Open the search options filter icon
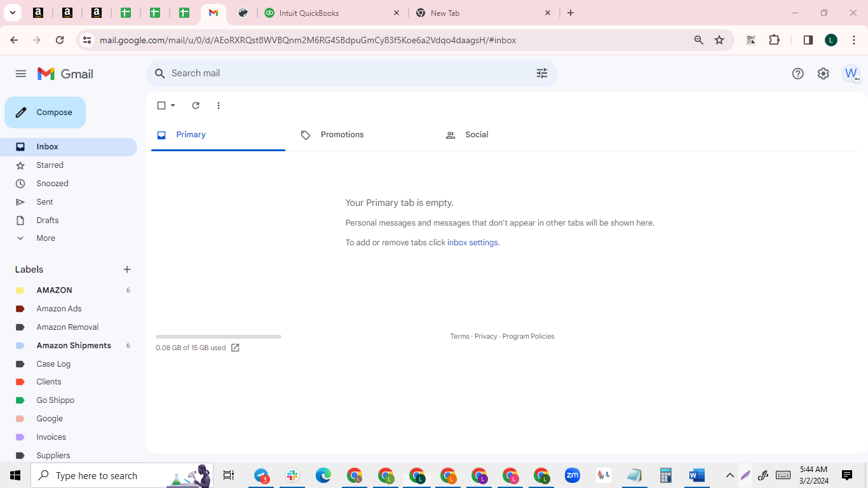The image size is (868, 488). click(x=542, y=73)
